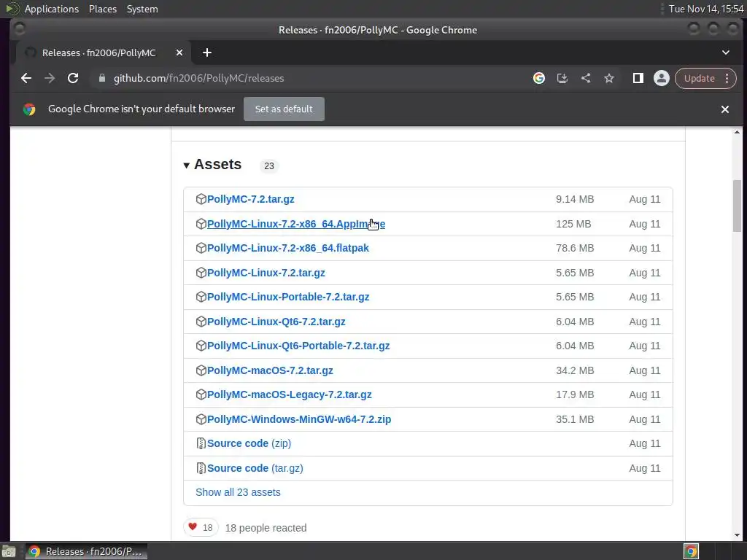Viewport: 747px width, 560px height.
Task: Click the lock icon in address bar
Action: [x=101, y=79]
